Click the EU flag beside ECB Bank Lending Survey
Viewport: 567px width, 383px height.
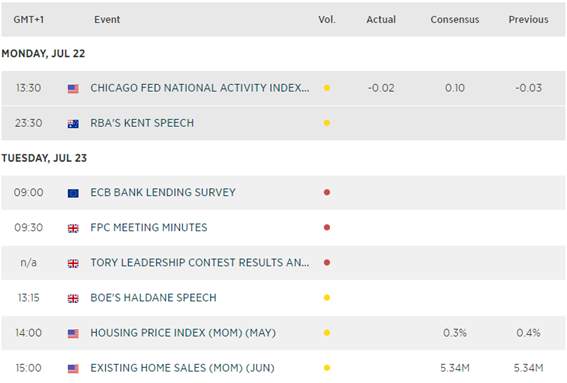pyautogui.click(x=73, y=193)
